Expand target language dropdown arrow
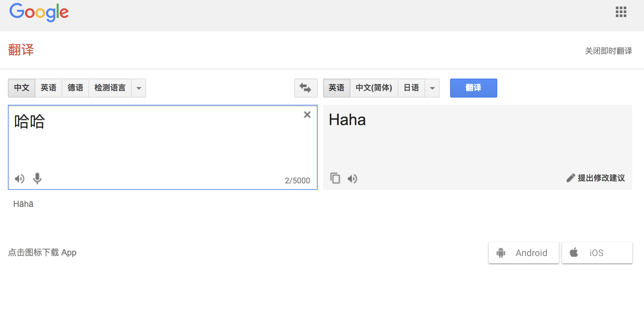This screenshot has width=644, height=313. point(432,88)
